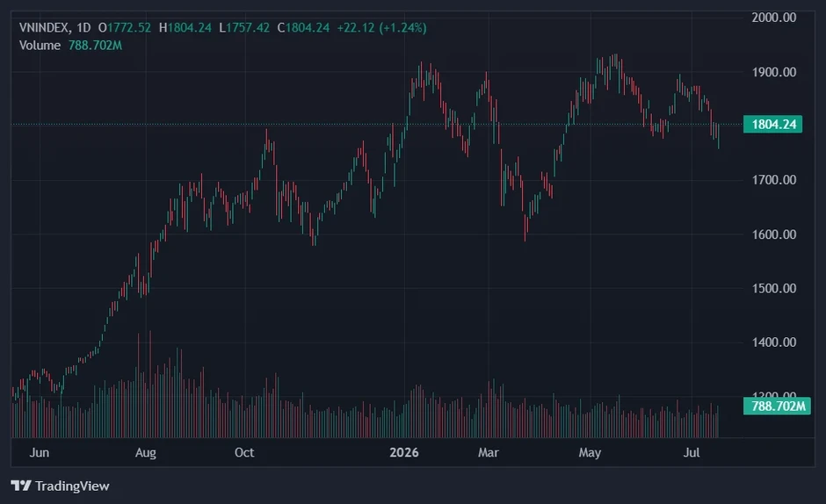Click the low value L1757.42
Image resolution: width=826 pixels, height=504 pixels.
[244, 27]
